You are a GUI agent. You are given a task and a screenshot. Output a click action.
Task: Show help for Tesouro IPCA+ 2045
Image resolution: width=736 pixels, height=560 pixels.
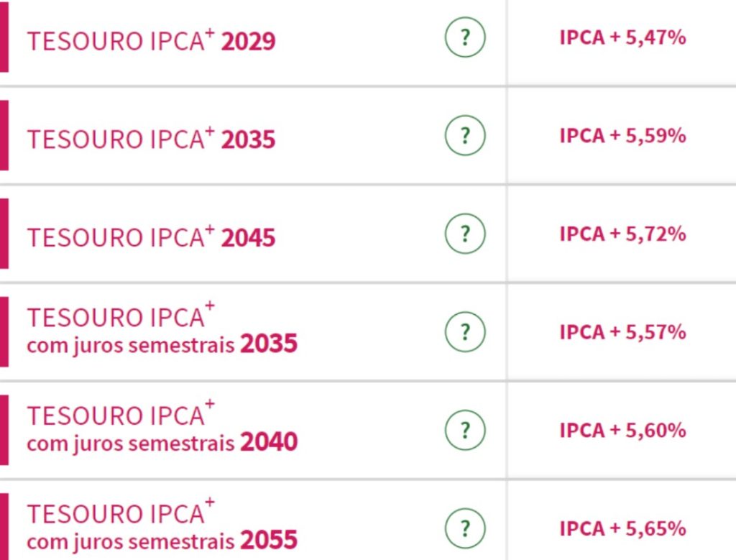[465, 234]
